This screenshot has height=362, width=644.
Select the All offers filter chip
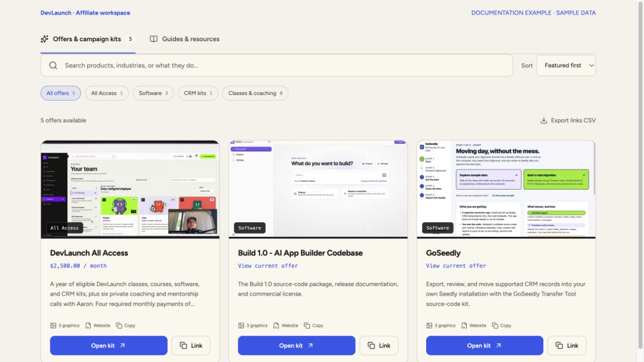[61, 93]
